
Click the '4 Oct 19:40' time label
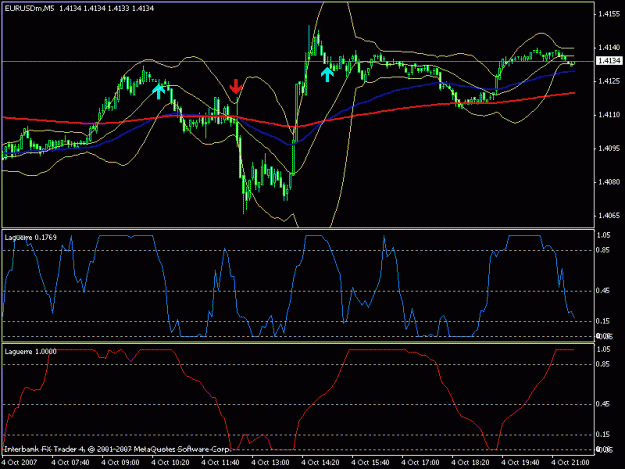point(520,463)
